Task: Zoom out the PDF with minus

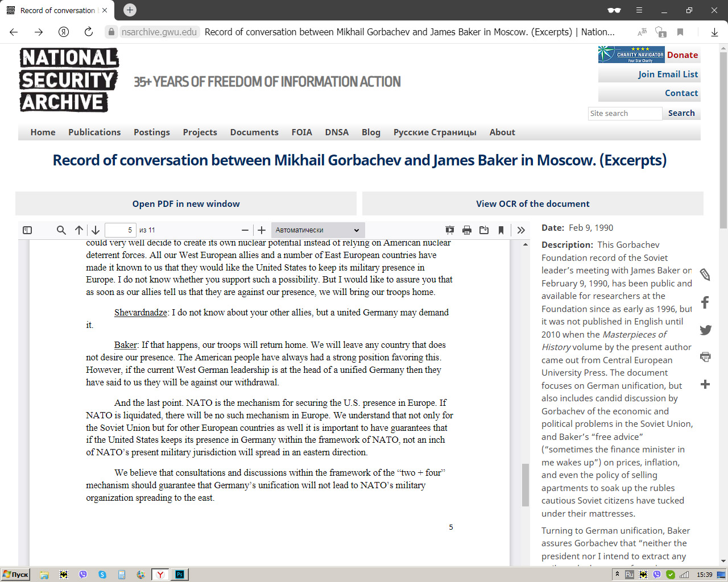Action: coord(245,230)
